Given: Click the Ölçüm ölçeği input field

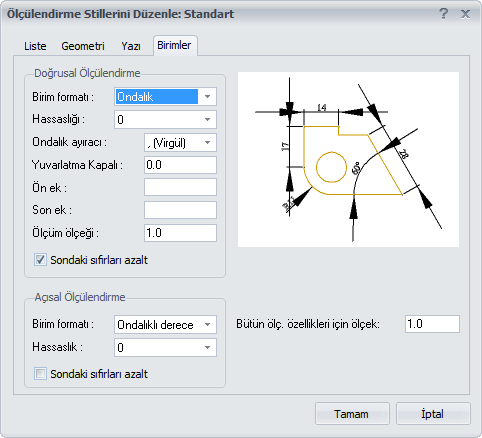Looking at the screenshot, I should coord(180,233).
